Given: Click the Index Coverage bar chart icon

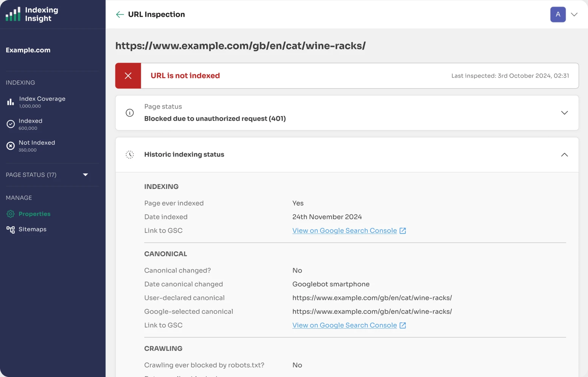Looking at the screenshot, I should (x=11, y=102).
